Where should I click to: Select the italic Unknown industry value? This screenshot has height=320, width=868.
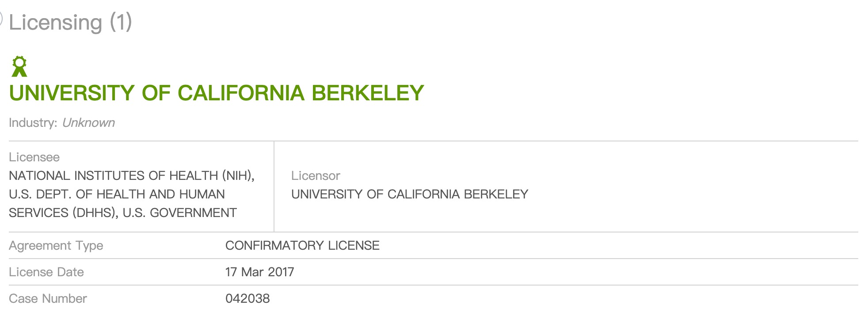88,123
